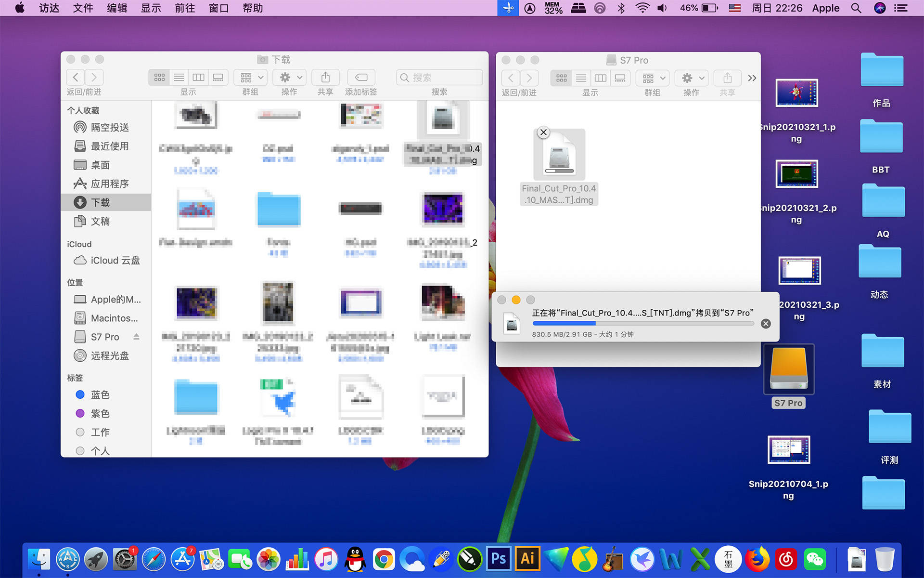Click Spotlight search icon in menu bar
Viewport: 924px width, 578px height.
[856, 8]
